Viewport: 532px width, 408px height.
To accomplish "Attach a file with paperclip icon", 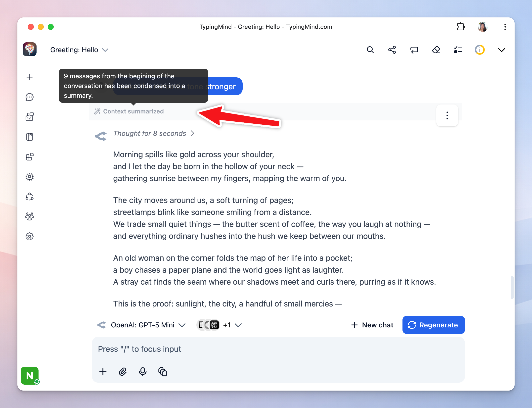I will (123, 372).
